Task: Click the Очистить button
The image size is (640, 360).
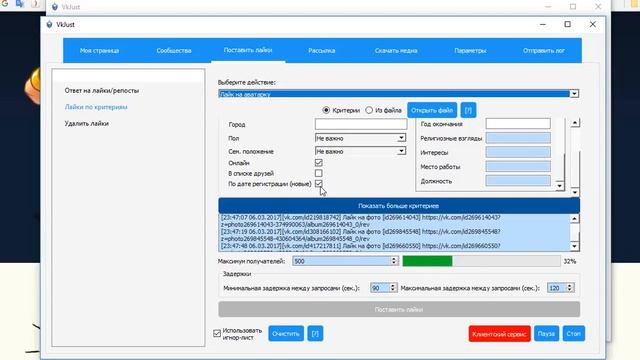Action: [286, 333]
